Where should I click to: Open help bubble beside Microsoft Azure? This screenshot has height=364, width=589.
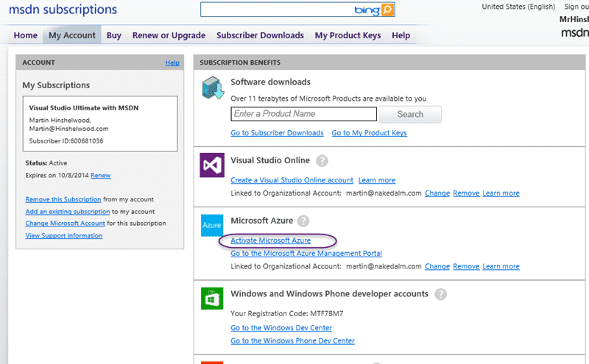coord(303,221)
